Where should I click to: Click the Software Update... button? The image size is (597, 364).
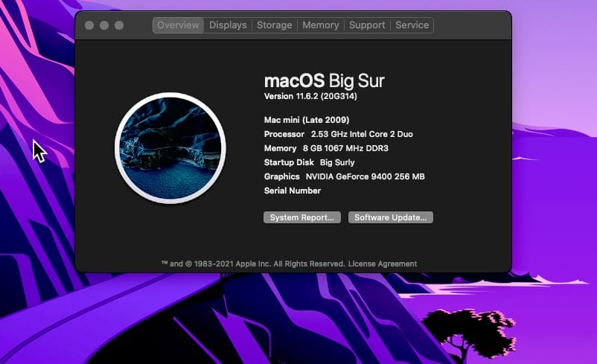tap(391, 217)
